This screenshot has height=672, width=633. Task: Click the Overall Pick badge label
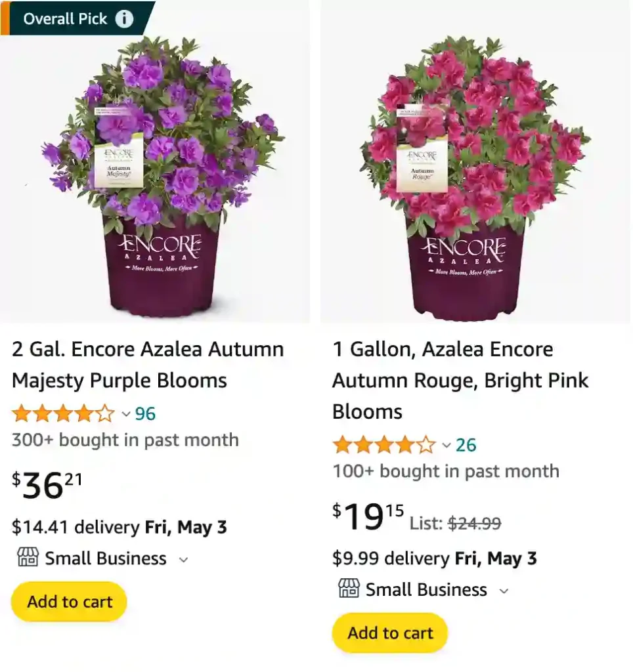65,19
